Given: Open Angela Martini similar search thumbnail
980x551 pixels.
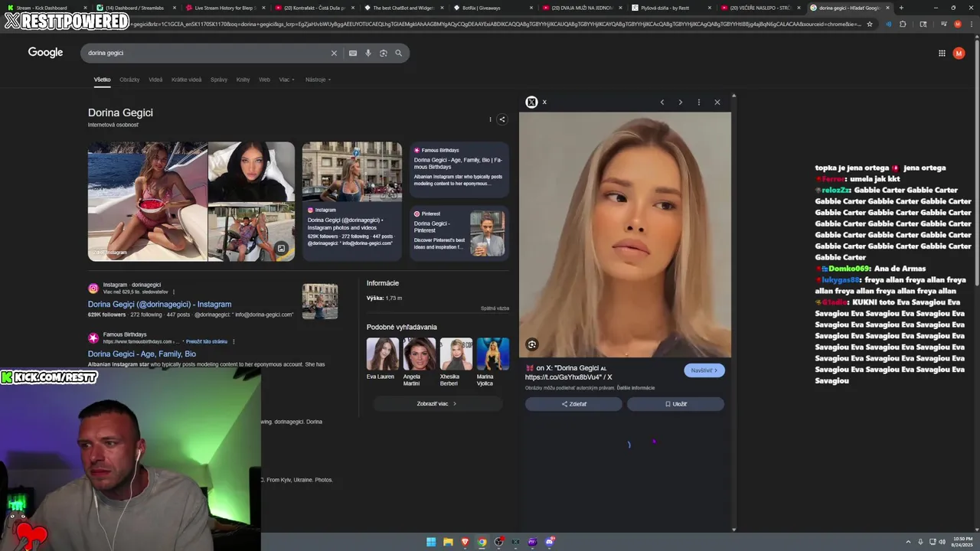Looking at the screenshot, I should pos(419,354).
